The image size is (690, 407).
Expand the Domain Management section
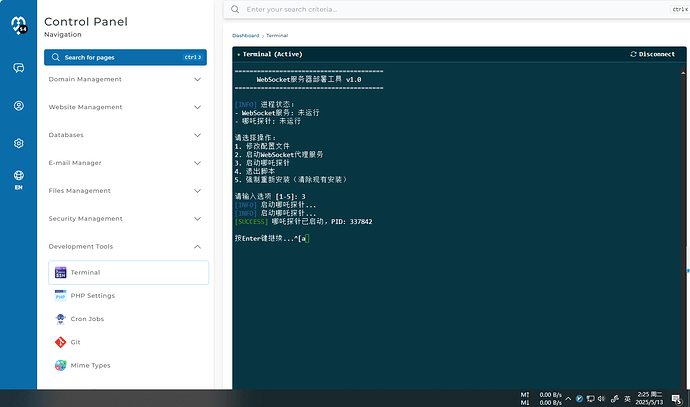(125, 79)
